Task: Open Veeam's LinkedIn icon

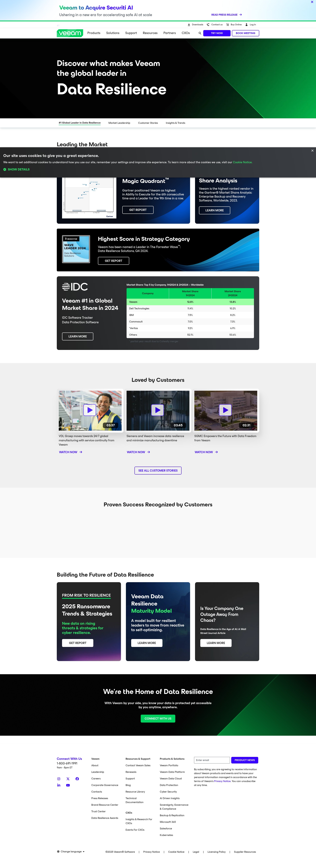Action: 59,785
